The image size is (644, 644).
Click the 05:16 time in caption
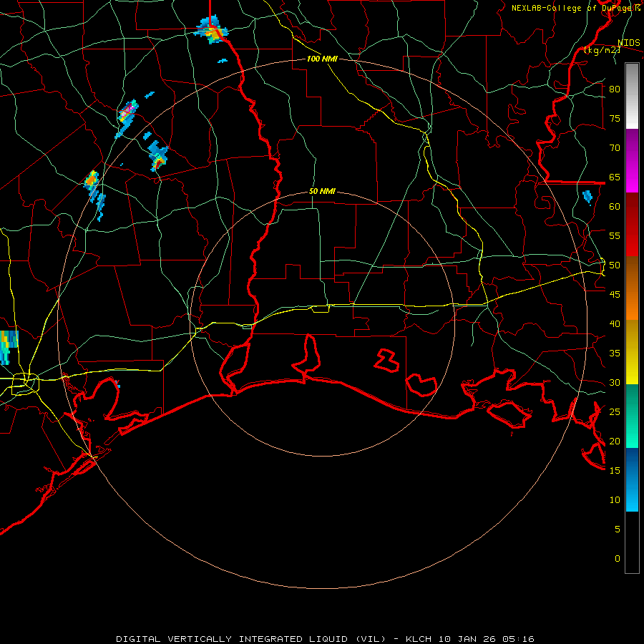tap(517, 639)
